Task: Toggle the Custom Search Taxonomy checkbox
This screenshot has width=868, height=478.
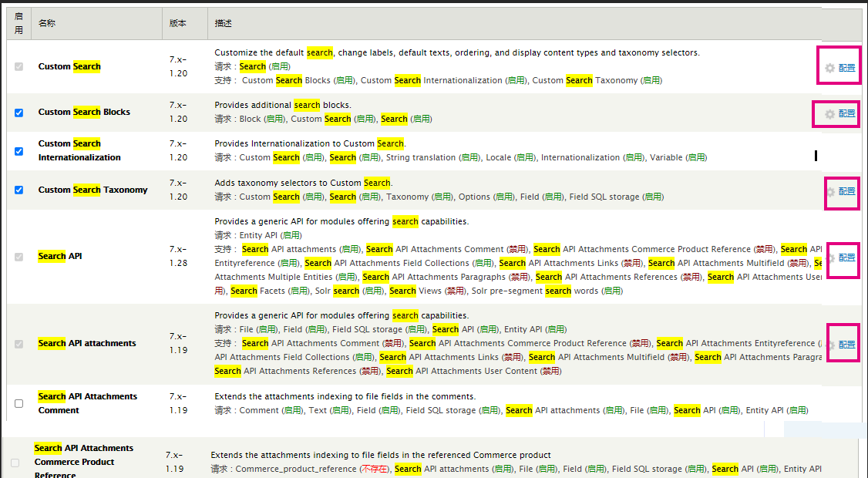Action: [x=19, y=190]
